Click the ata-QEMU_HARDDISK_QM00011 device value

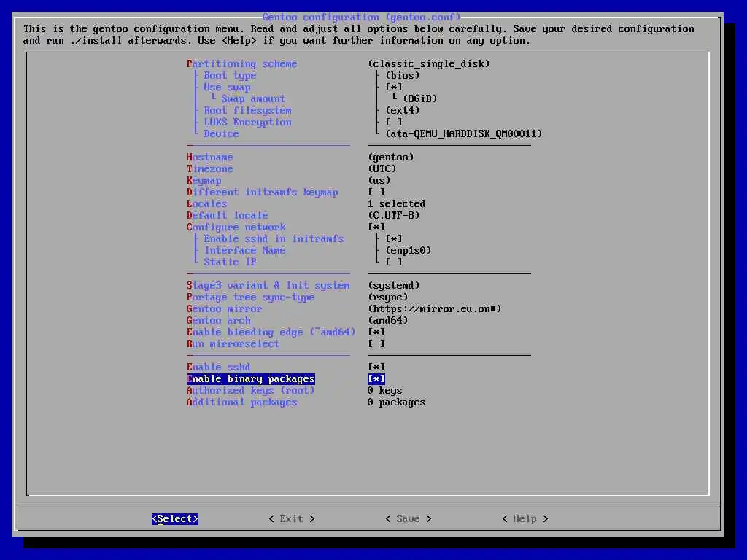464,134
